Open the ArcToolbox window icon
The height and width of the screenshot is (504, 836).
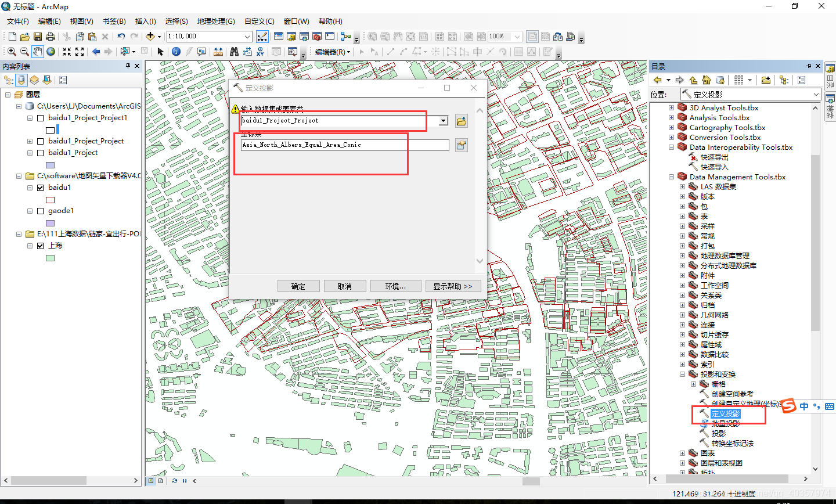point(316,37)
